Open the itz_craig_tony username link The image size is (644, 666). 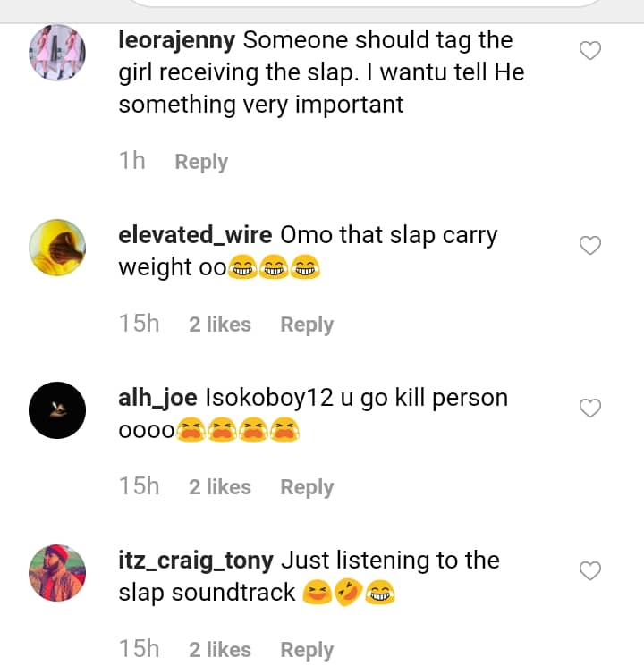[x=196, y=561]
